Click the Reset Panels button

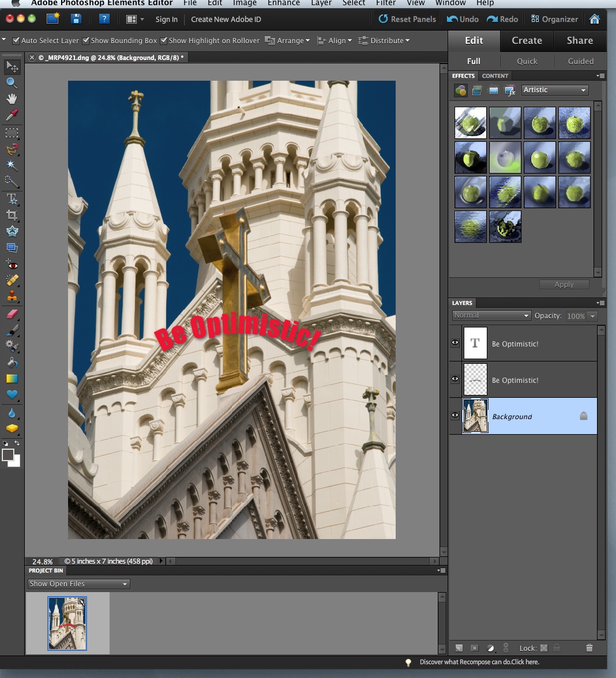point(407,19)
